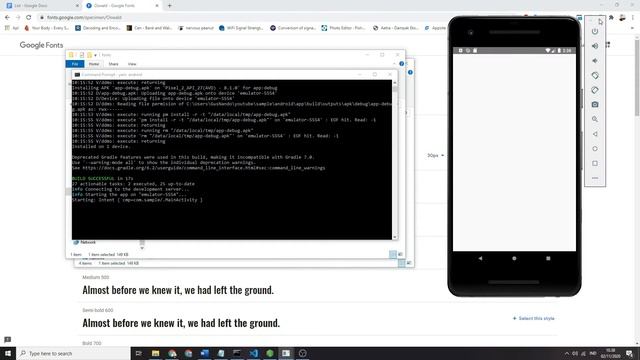Tap the phone's on-screen Recents button
Viewport: 640px width, 360px height.
pos(548,258)
